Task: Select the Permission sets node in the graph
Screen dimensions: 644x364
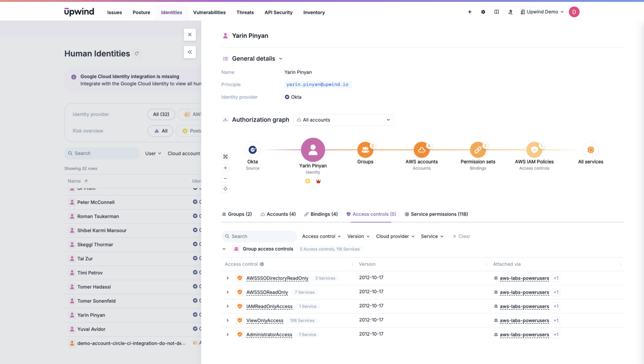Action: click(478, 149)
